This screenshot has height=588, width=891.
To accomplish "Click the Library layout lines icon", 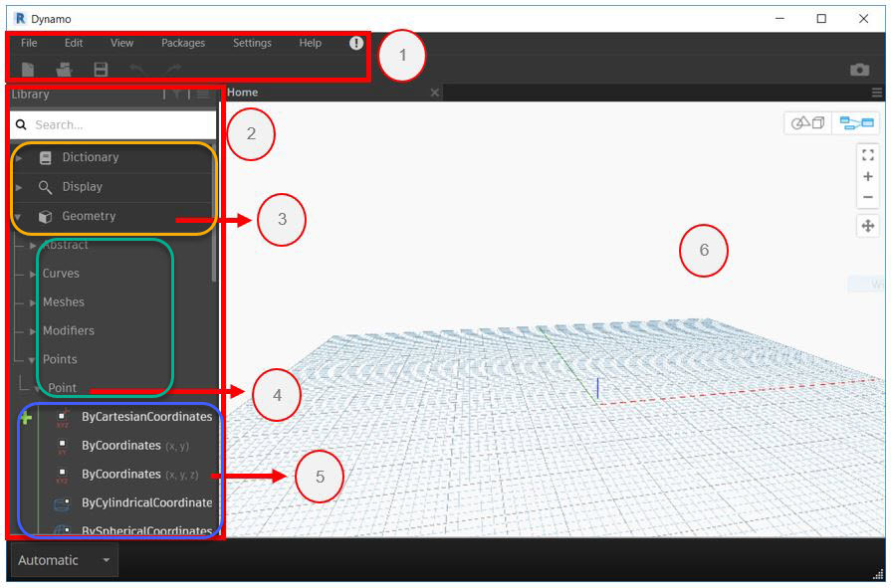I will pyautogui.click(x=203, y=95).
